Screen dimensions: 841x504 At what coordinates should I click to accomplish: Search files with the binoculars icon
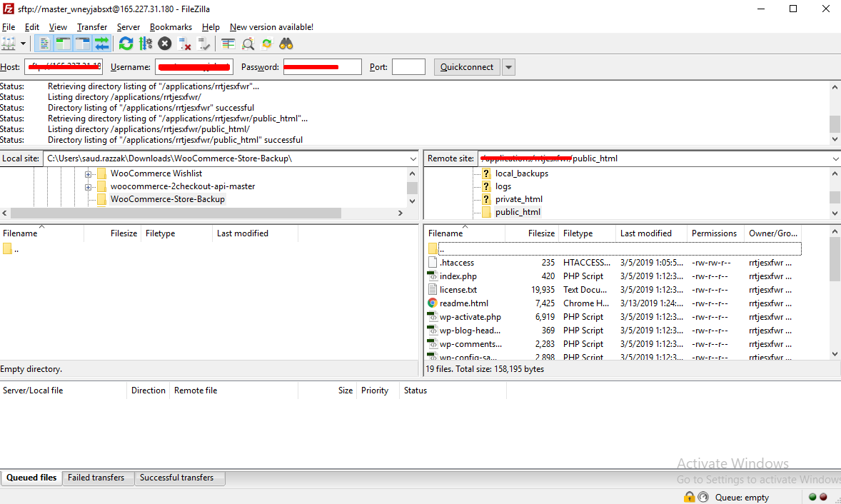click(286, 44)
